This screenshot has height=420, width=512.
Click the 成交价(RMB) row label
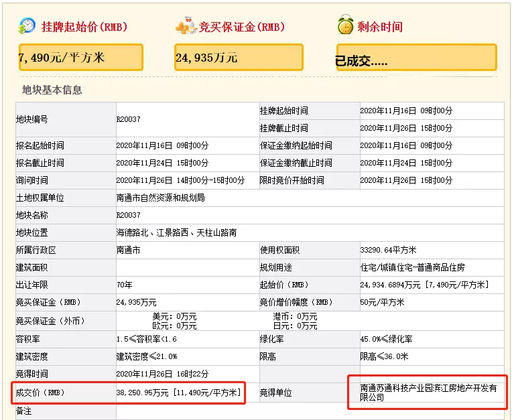[40, 393]
